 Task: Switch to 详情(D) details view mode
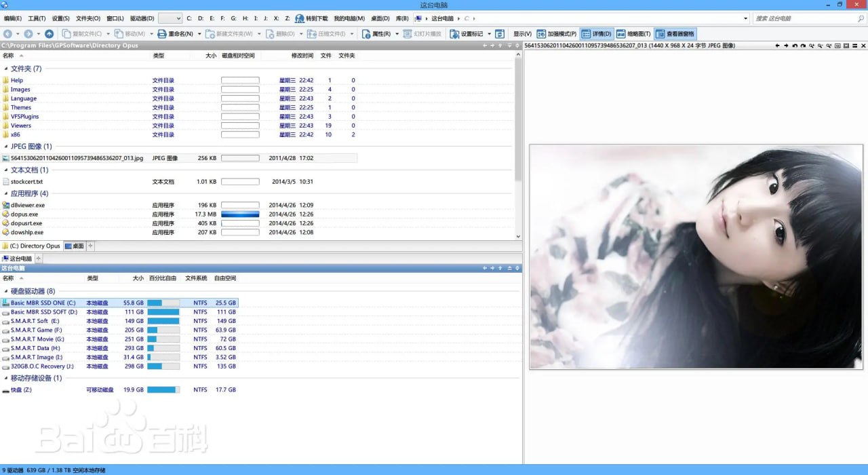pos(597,34)
